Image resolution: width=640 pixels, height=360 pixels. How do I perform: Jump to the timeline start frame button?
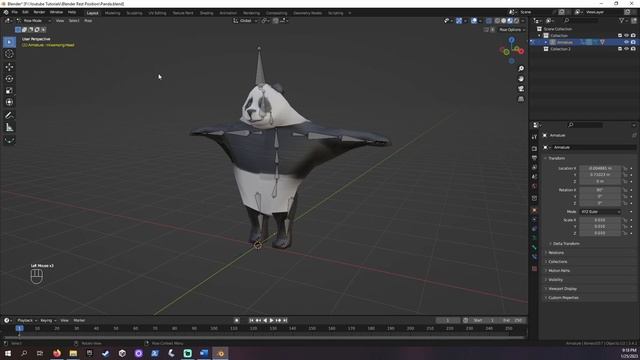pos(251,320)
